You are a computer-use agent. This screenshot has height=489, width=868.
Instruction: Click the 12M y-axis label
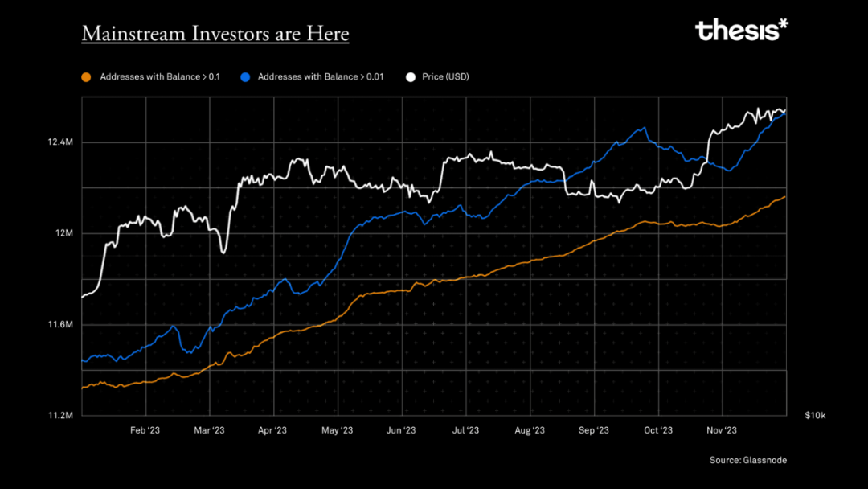point(64,233)
